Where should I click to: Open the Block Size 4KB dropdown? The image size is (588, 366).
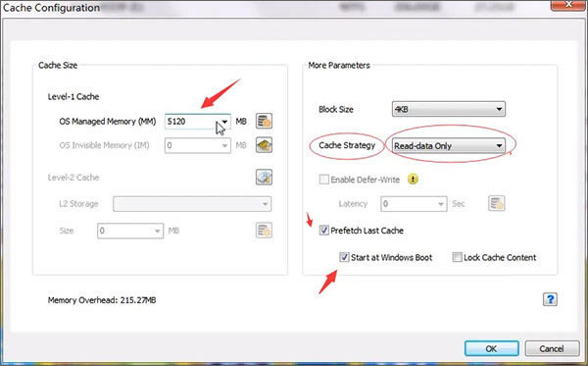tap(449, 109)
